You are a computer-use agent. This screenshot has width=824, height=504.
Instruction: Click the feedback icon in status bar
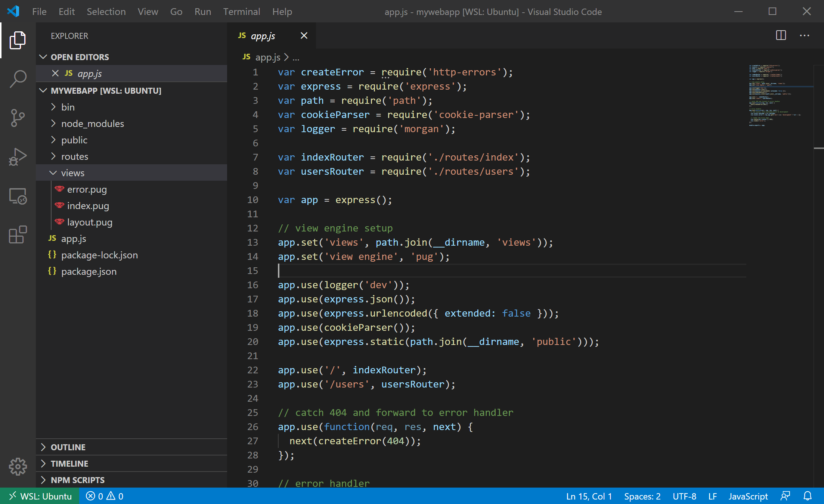click(x=785, y=496)
